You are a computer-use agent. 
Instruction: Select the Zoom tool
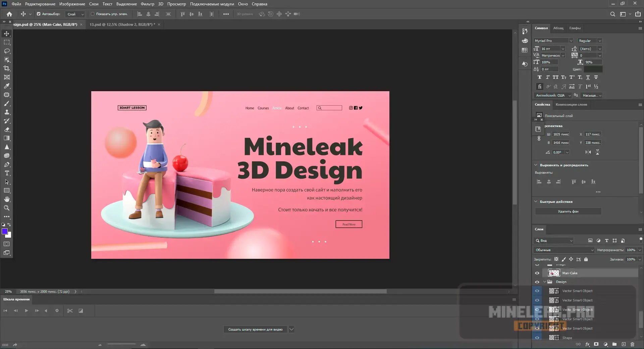coord(7,208)
